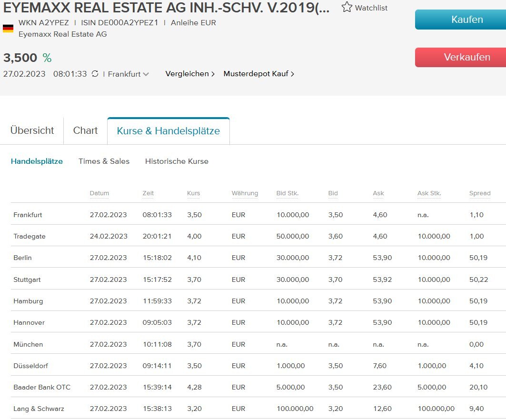The image size is (506, 420).
Task: Select the Hannover row name
Action: [x=29, y=322]
